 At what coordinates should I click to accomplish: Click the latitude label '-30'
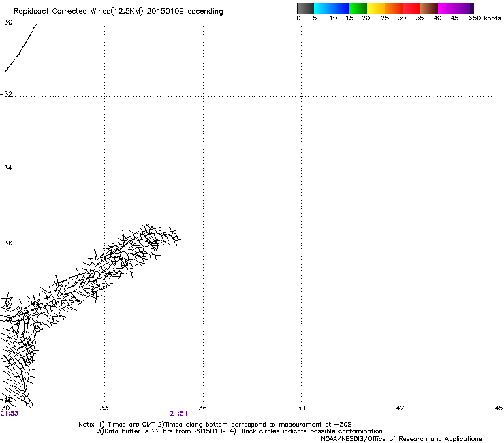(x=6, y=22)
